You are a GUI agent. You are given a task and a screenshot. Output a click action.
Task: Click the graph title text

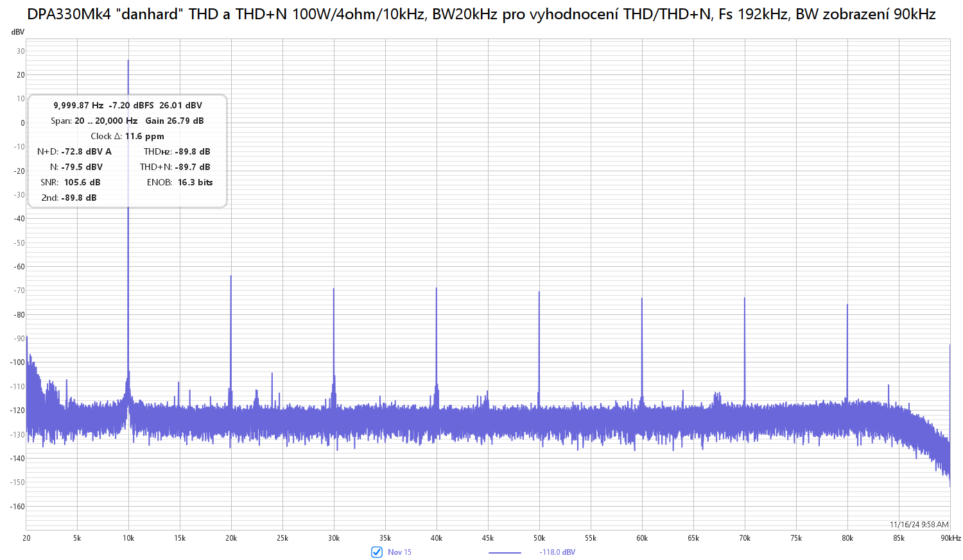[481, 14]
